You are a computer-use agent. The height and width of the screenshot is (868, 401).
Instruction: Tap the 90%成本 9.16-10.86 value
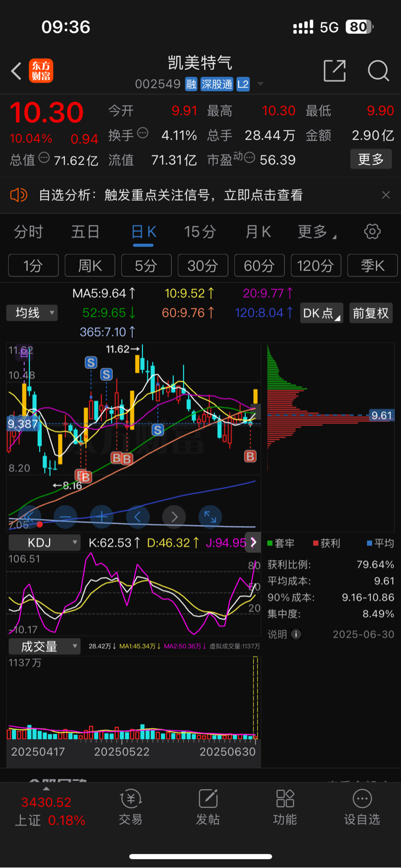point(368,597)
